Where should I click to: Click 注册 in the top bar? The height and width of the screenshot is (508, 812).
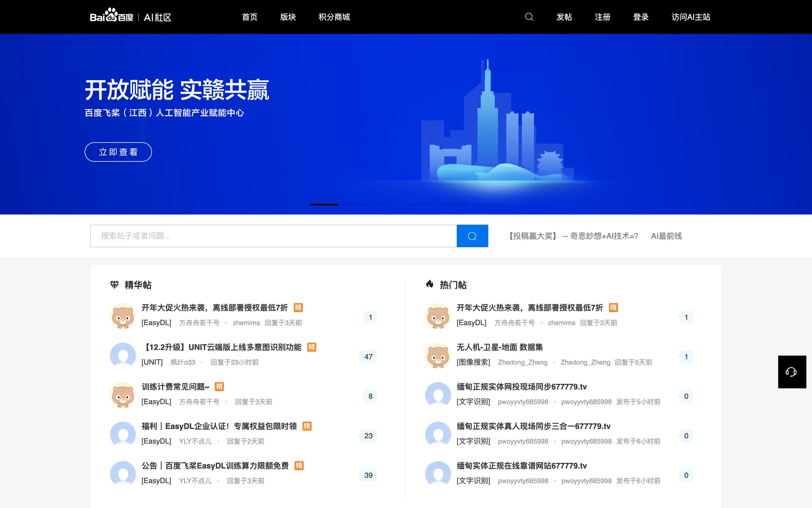(x=603, y=17)
